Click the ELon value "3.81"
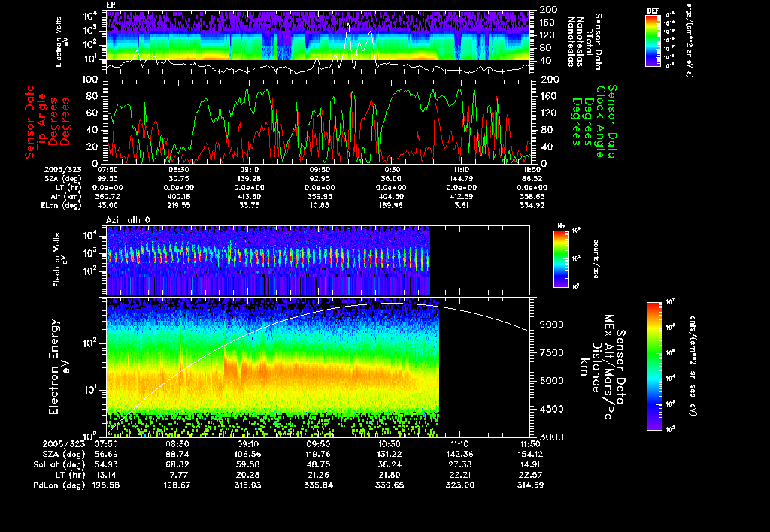Image resolution: width=770 pixels, height=532 pixels. pyautogui.click(x=461, y=206)
